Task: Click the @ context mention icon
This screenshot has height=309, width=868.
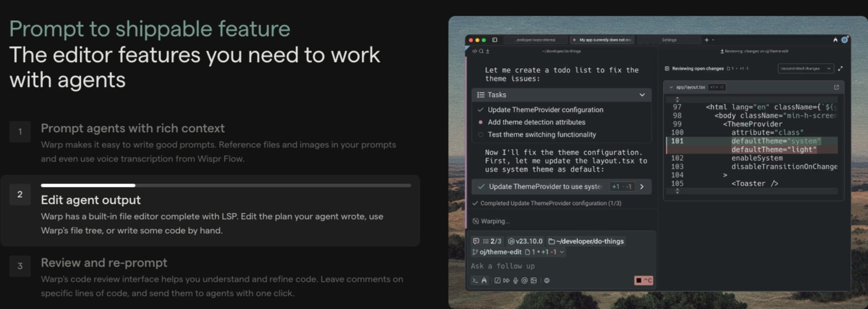Action: coord(524,280)
